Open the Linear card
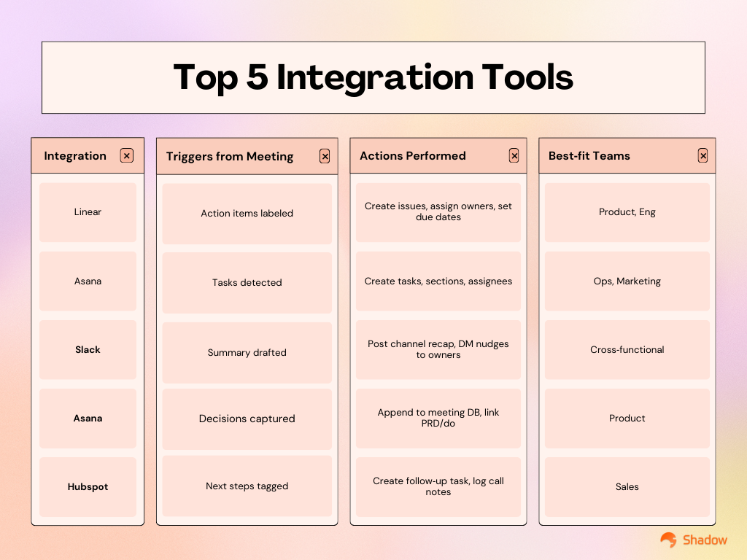Image resolution: width=747 pixels, height=560 pixels. [x=88, y=211]
